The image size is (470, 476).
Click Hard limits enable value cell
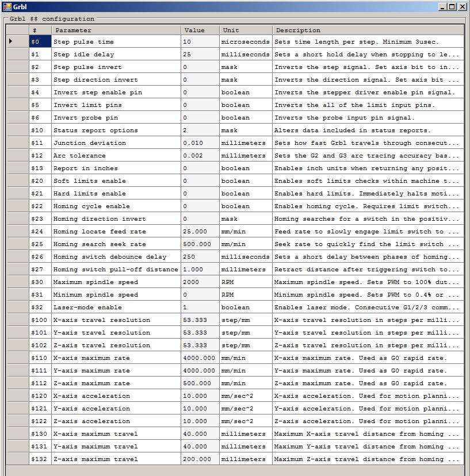coord(201,194)
